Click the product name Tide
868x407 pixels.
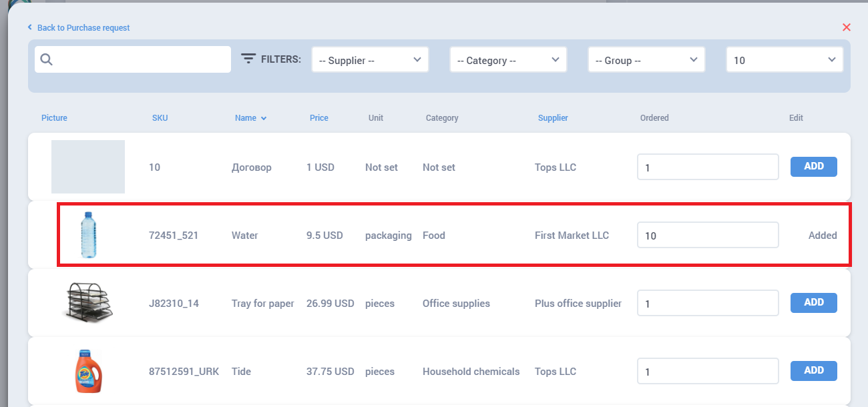(x=241, y=372)
